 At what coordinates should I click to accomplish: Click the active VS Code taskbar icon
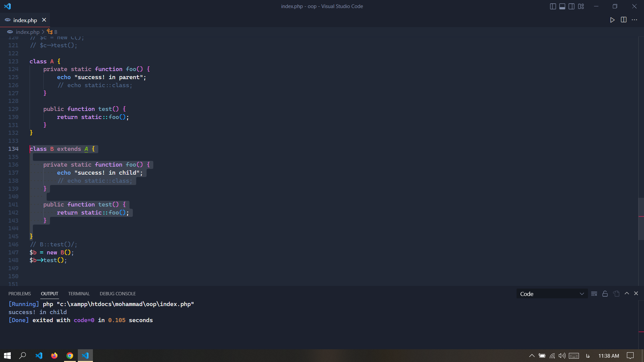point(85,356)
